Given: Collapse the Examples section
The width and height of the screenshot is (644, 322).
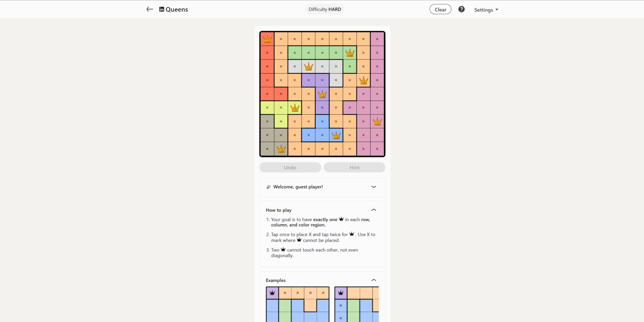Looking at the screenshot, I should (x=374, y=280).
